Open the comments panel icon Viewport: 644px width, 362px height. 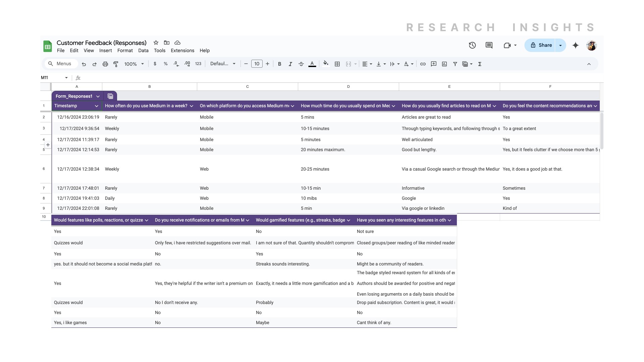coord(489,45)
